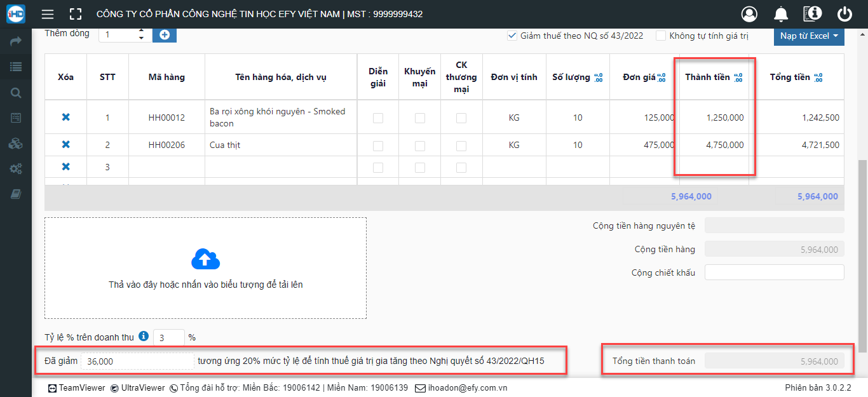
Task: Click the settings gears sidebar icon
Action: coord(16,169)
